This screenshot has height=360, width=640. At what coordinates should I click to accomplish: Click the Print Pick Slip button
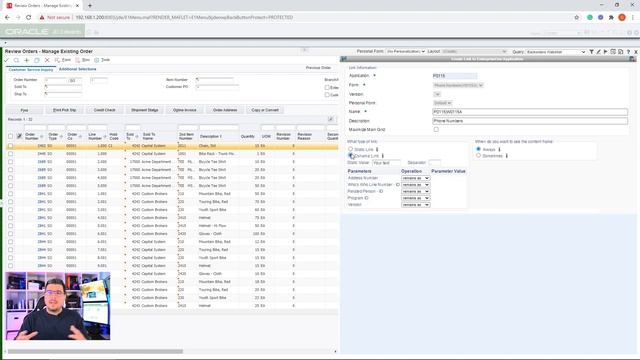click(x=64, y=110)
